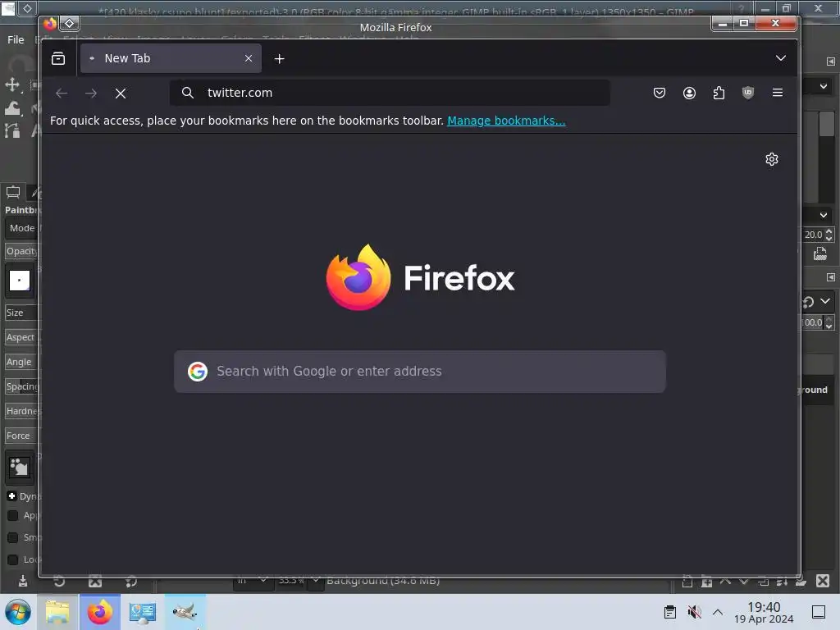
Task: Click GIMP brush preview thumbnail
Action: point(20,281)
